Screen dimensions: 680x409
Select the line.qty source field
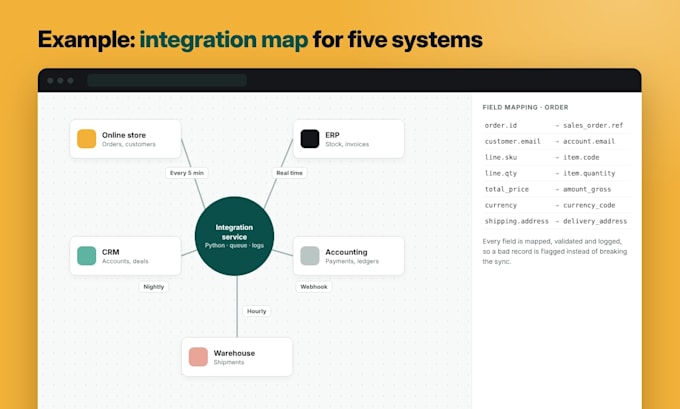[x=501, y=173]
